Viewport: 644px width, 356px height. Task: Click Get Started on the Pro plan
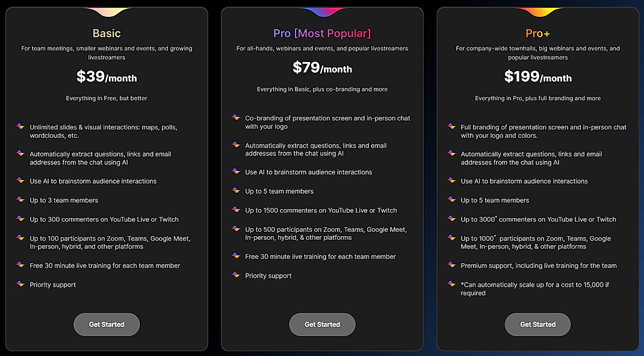(x=322, y=324)
